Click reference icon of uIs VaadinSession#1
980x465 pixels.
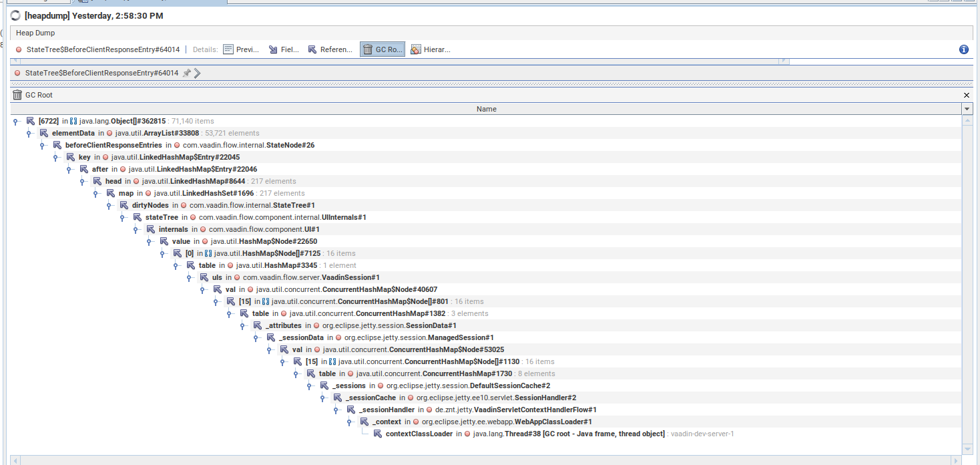click(204, 277)
